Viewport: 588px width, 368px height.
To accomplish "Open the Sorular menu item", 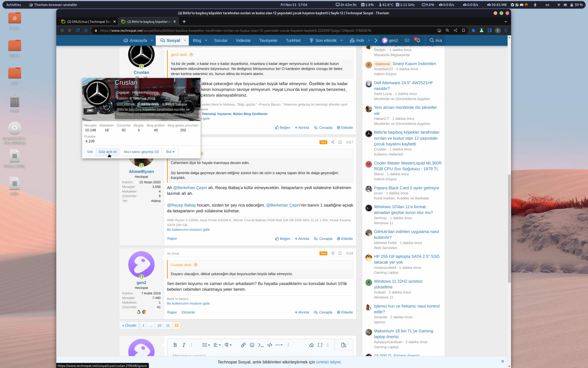I will tap(220, 40).
